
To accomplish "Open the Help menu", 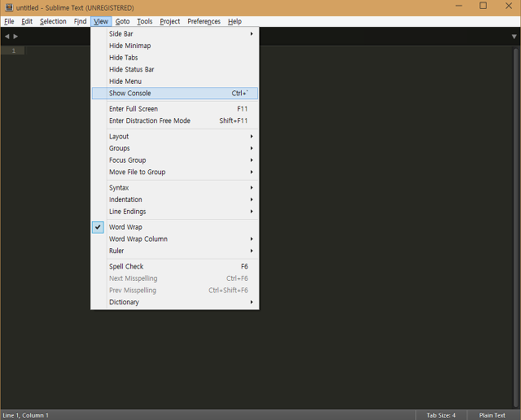I will pyautogui.click(x=235, y=22).
